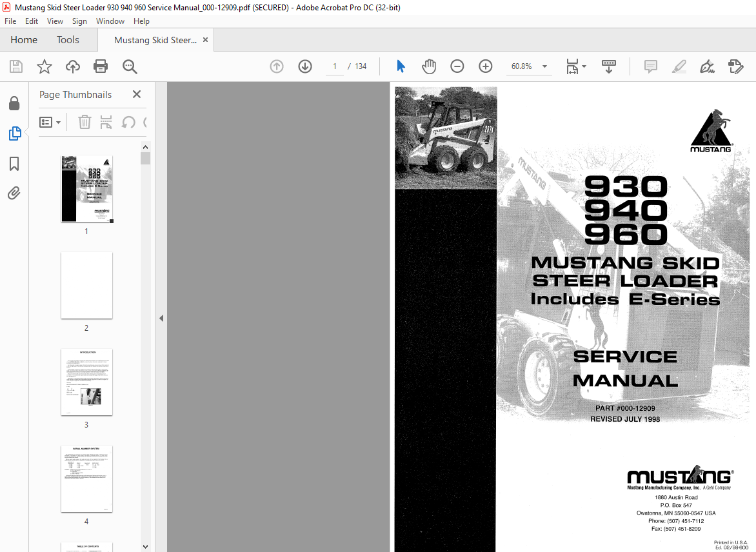The width and height of the screenshot is (756, 552).
Task: Click the insert pages icon in thumbnails panel
Action: point(106,123)
